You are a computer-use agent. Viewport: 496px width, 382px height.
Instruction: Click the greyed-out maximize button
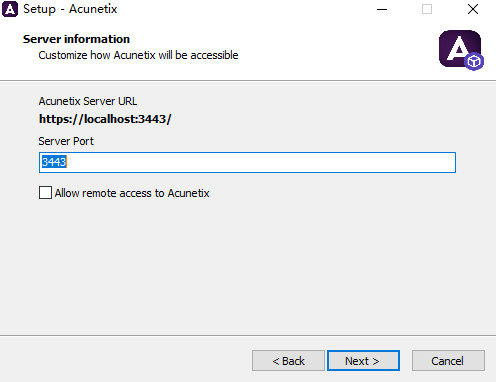pos(427,9)
